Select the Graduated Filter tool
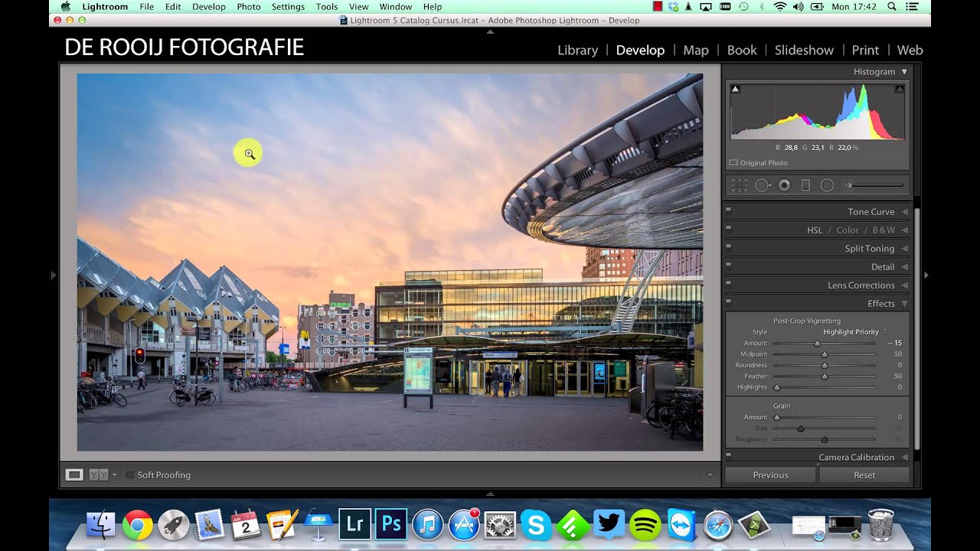The height and width of the screenshot is (551, 980). [x=805, y=185]
